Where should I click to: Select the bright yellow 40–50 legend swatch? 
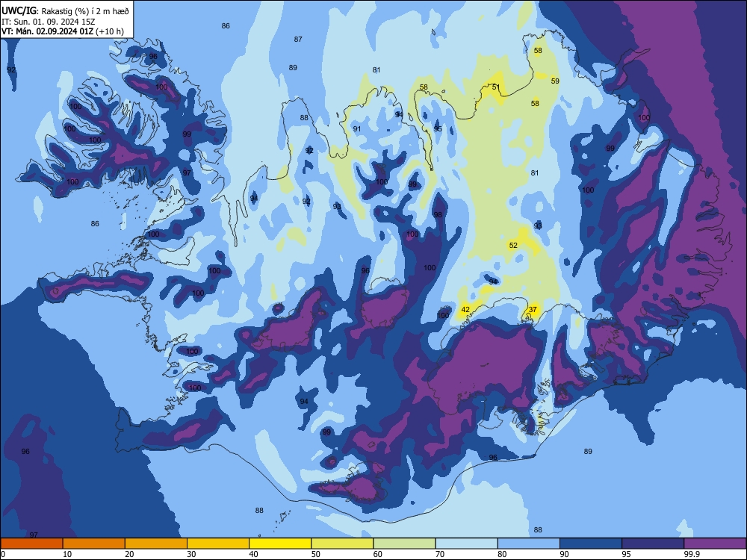[x=280, y=544]
